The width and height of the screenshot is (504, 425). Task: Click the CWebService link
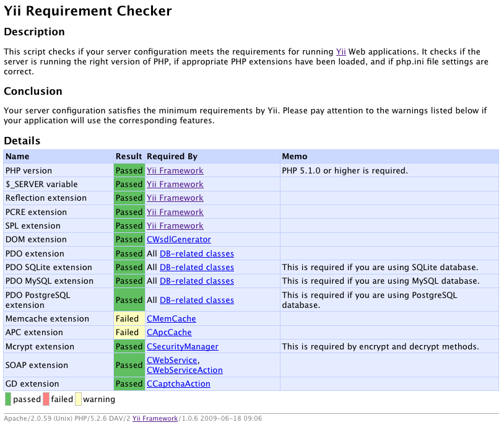pos(172,360)
